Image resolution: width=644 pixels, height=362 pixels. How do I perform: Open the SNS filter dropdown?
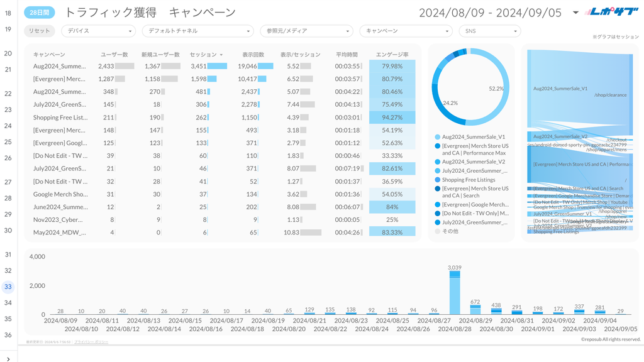(x=491, y=30)
